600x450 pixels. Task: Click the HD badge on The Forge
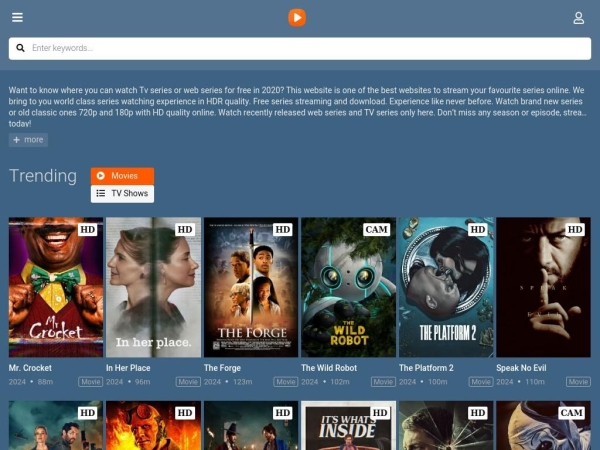[x=283, y=230]
